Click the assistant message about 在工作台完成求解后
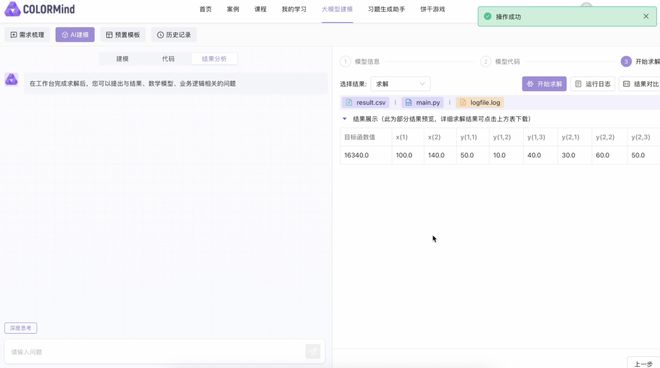 [176, 83]
